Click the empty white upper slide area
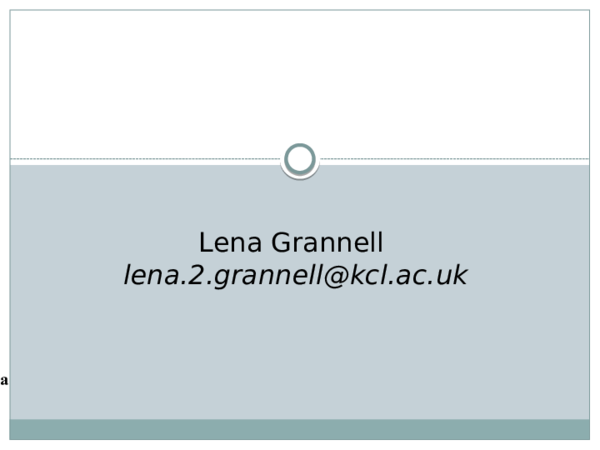Viewport: 600px width, 450px height. click(300, 80)
